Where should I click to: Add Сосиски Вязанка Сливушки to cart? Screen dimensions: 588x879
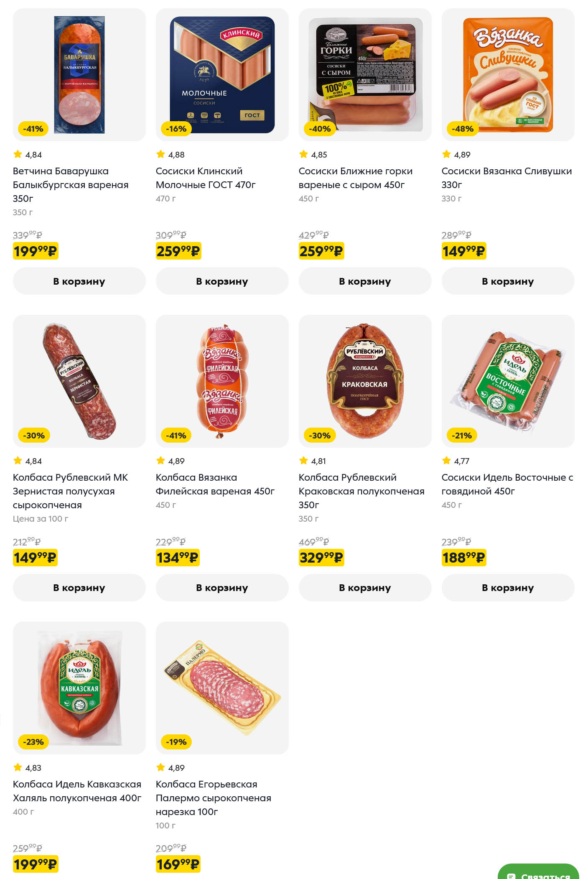pos(508,281)
